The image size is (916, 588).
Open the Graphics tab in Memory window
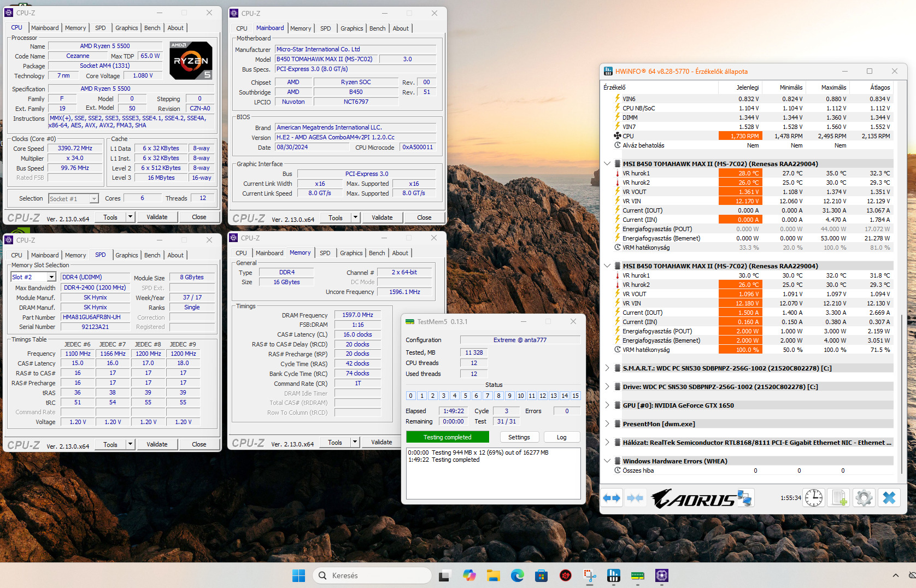click(351, 253)
